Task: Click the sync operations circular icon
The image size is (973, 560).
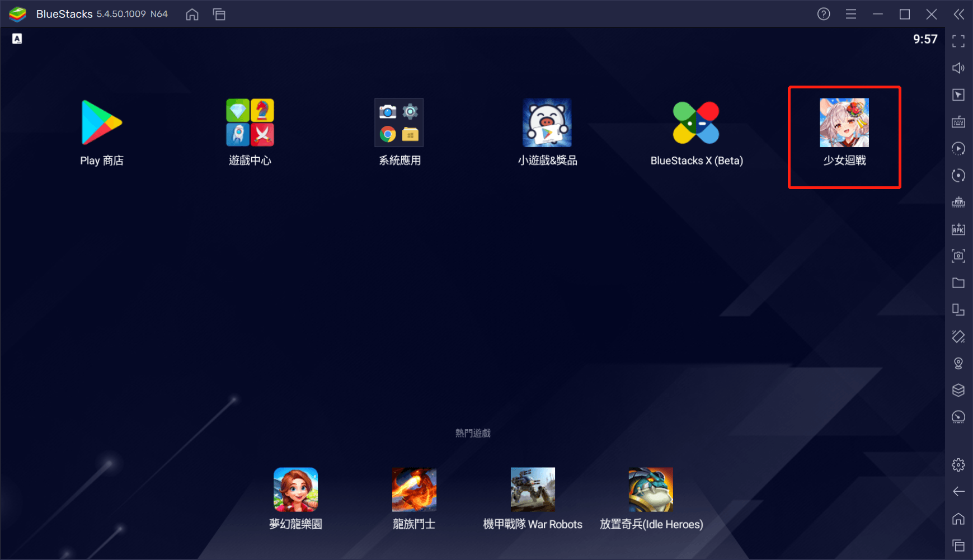Action: click(x=958, y=176)
